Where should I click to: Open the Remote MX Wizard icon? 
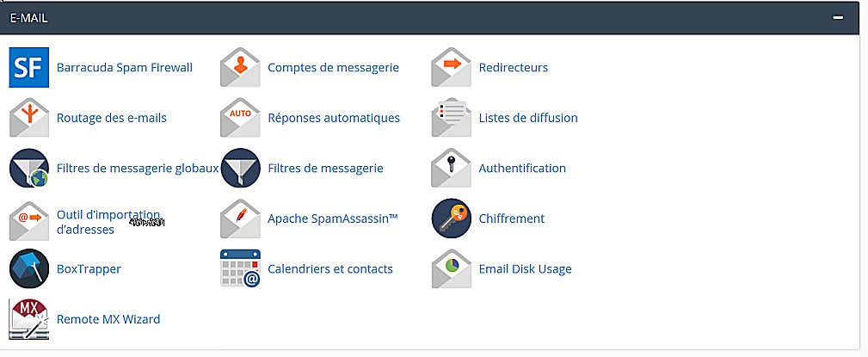29,319
